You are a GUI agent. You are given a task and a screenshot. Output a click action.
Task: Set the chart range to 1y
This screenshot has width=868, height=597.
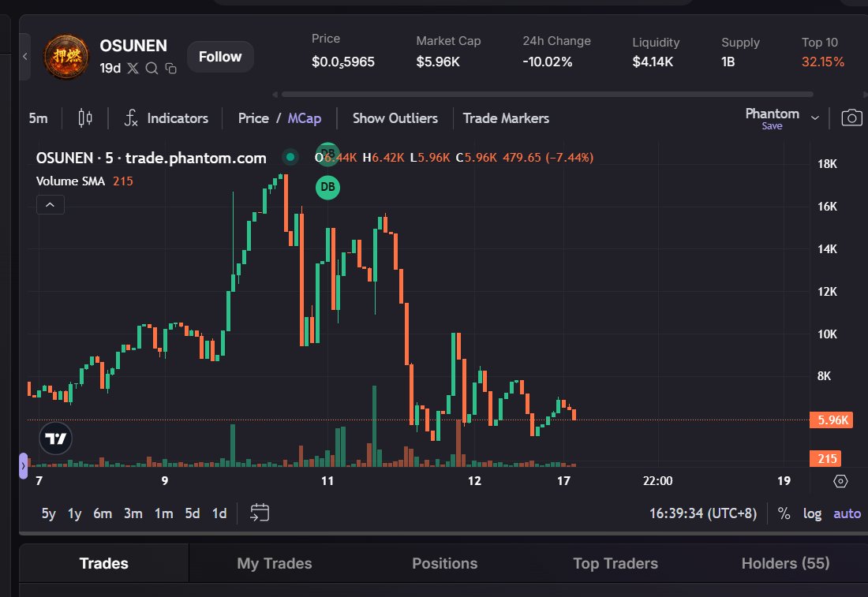(x=74, y=513)
